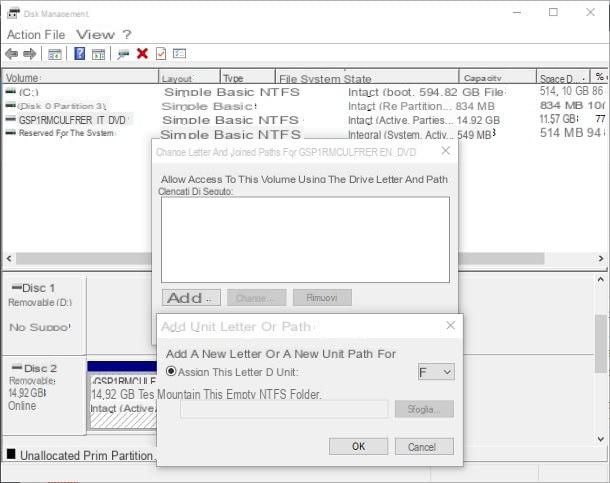Select the (C:) volume row
Image resolution: width=610 pixels, height=483 pixels.
[305, 92]
